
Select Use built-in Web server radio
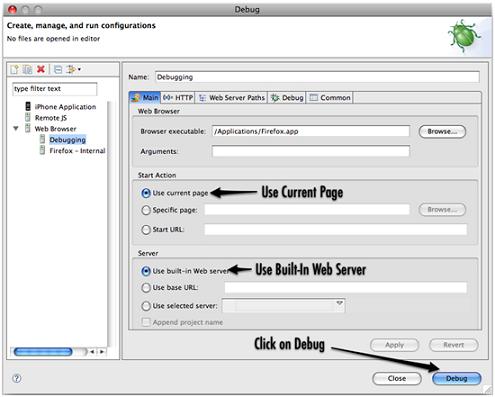pyautogui.click(x=146, y=271)
